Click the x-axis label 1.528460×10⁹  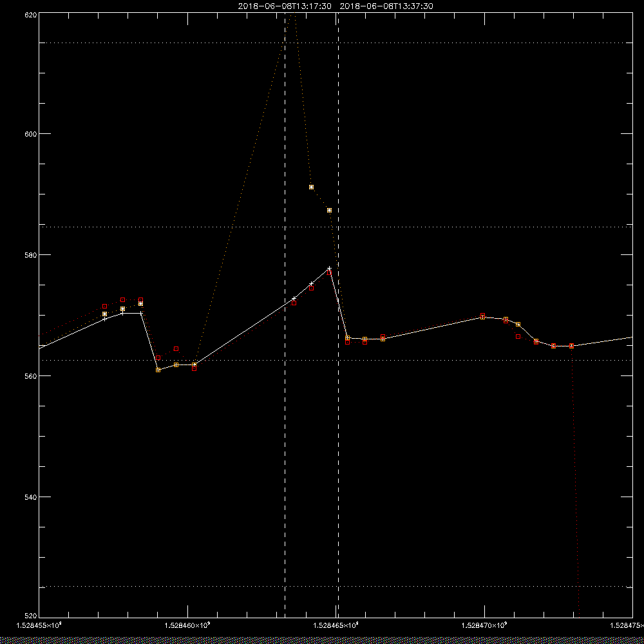187,625
